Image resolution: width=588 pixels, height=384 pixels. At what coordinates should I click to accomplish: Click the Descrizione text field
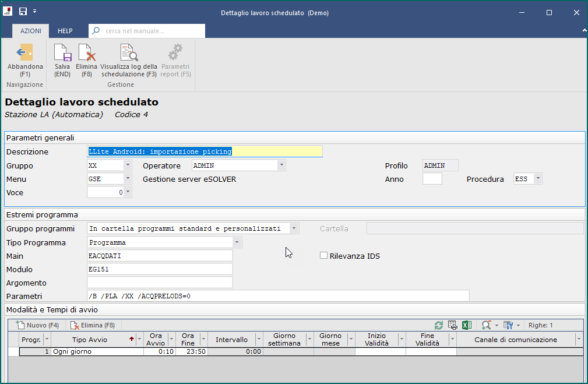[x=205, y=152]
